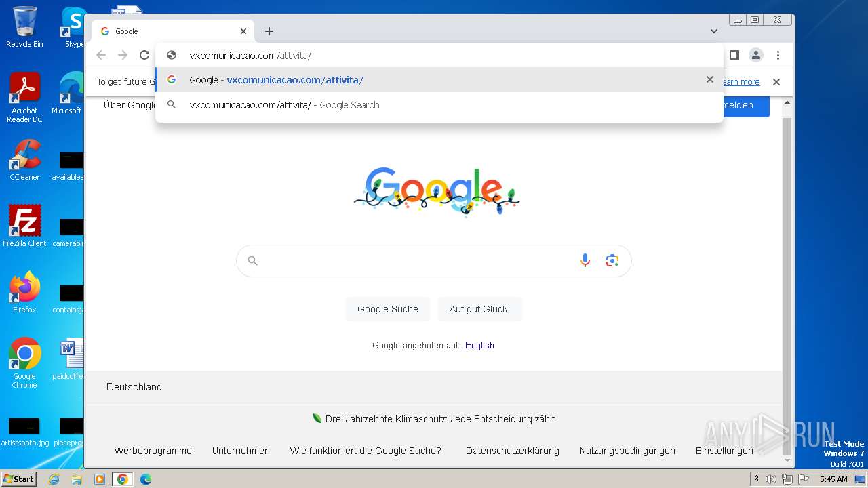
Task: Click the Auf gut Glück! button
Action: [x=479, y=309]
